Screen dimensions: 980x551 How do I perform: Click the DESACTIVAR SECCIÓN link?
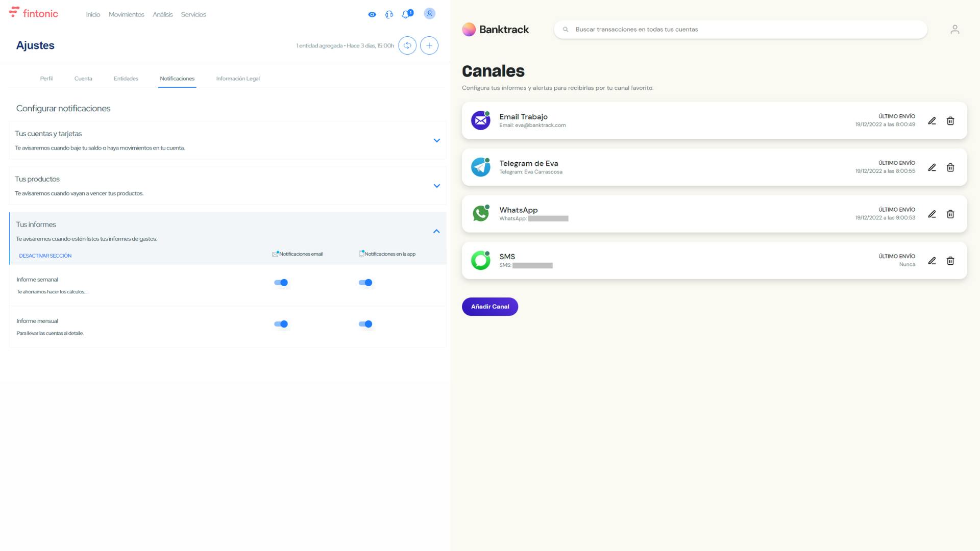[45, 256]
